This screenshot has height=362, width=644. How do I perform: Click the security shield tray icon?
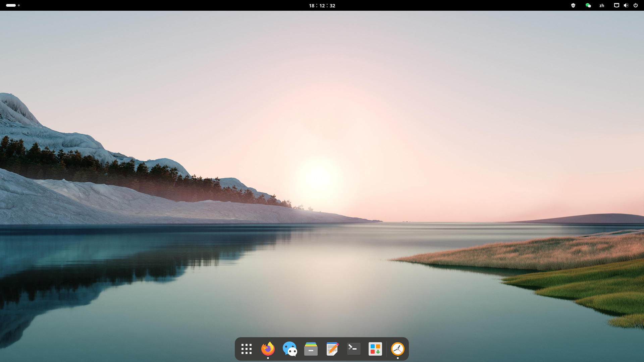[x=573, y=5]
